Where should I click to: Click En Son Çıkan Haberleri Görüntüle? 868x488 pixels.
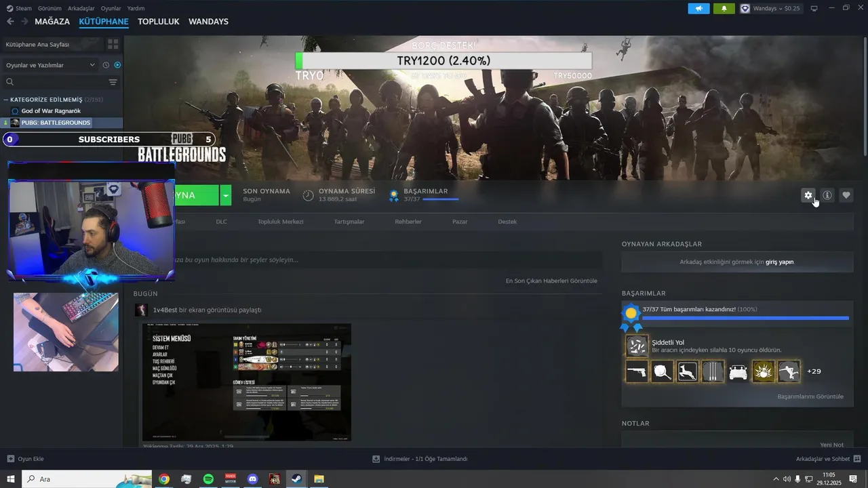click(551, 281)
